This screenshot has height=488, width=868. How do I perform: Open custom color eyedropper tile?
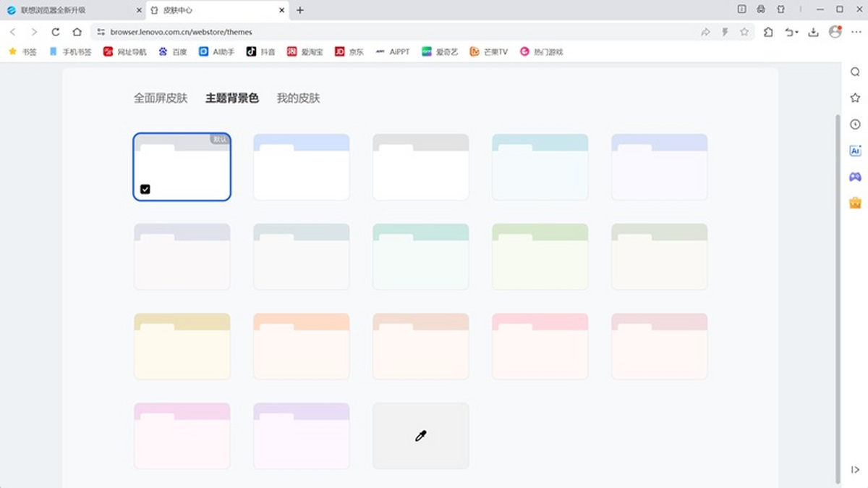click(421, 437)
